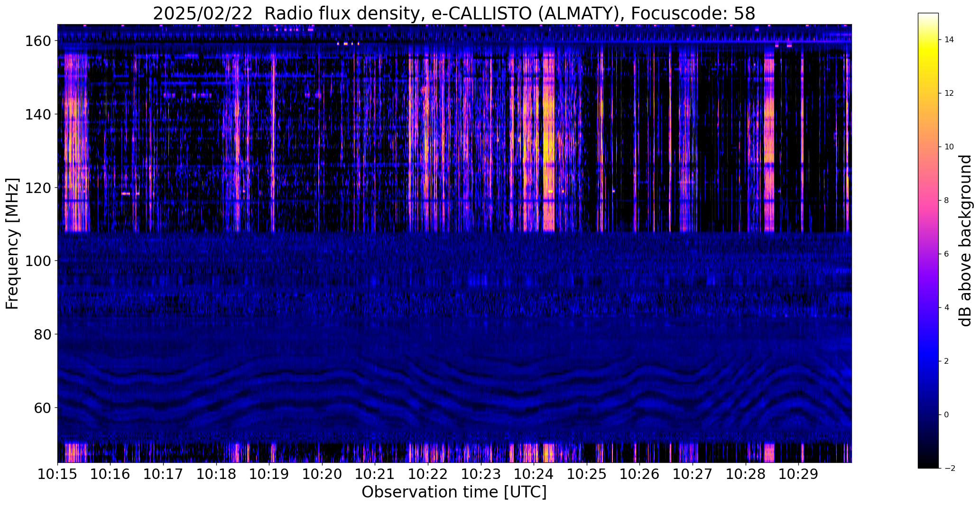Click the 10:20 time tick label
Viewport: 980px width, 506px height.
click(x=322, y=473)
